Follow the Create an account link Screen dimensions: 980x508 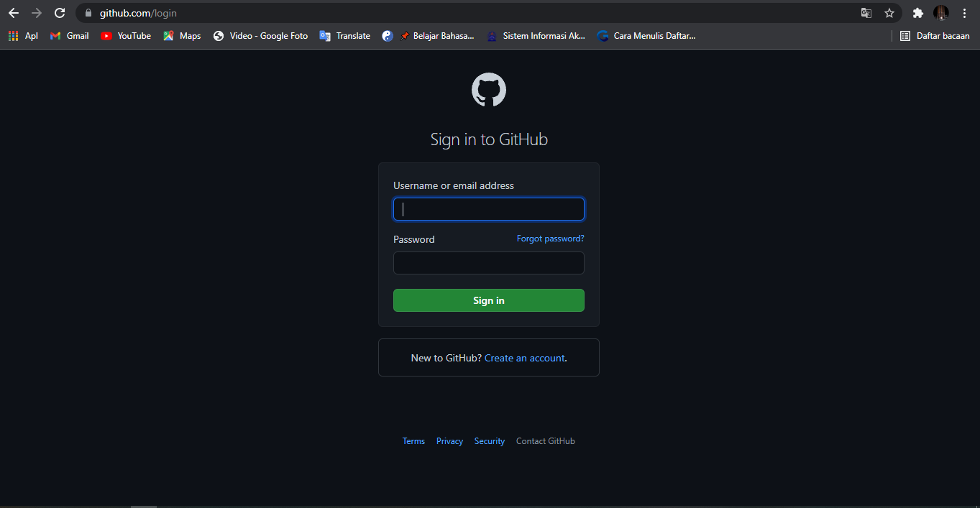[525, 358]
